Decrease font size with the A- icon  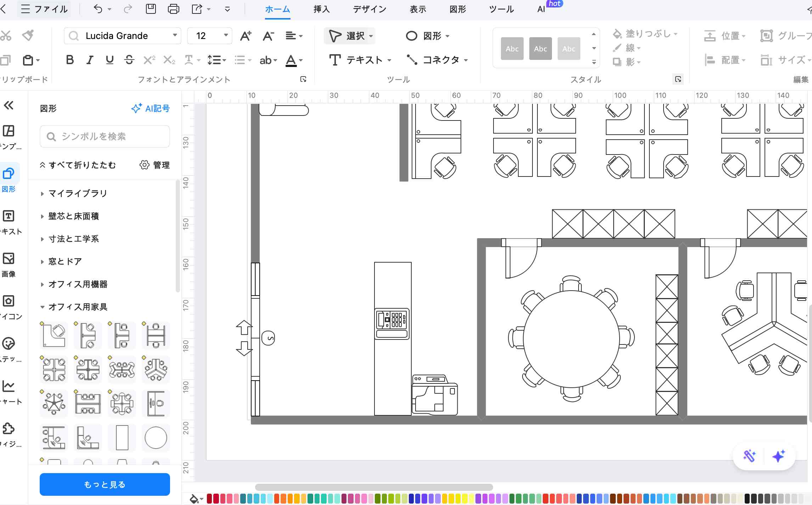[268, 36]
